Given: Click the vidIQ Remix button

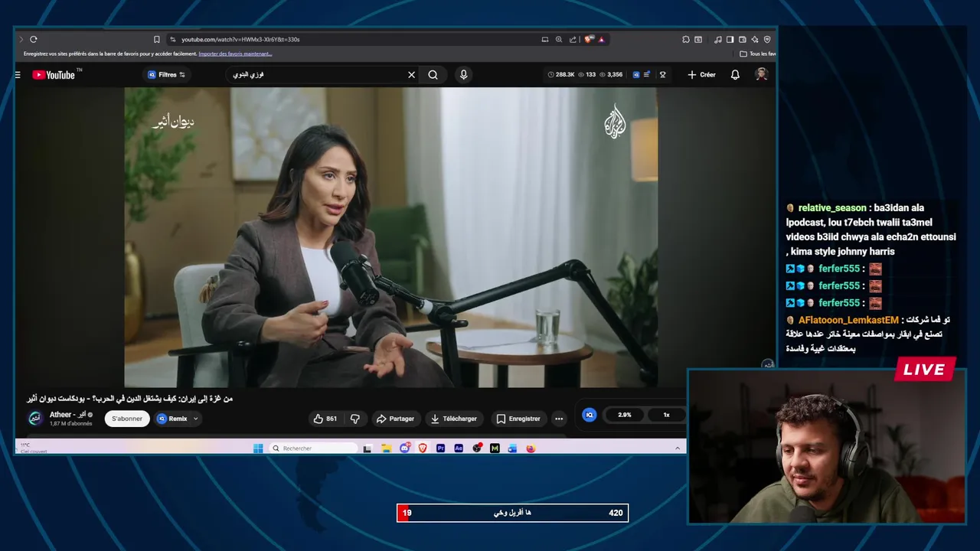Looking at the screenshot, I should 172,419.
